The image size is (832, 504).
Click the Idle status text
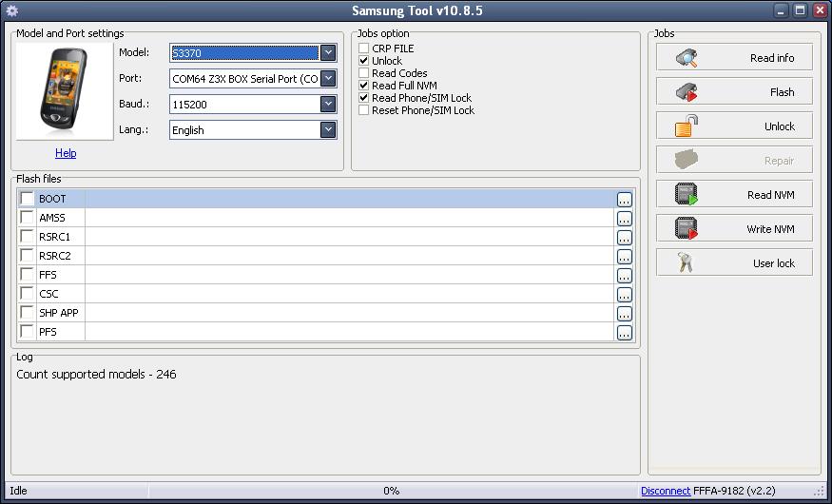[x=19, y=491]
